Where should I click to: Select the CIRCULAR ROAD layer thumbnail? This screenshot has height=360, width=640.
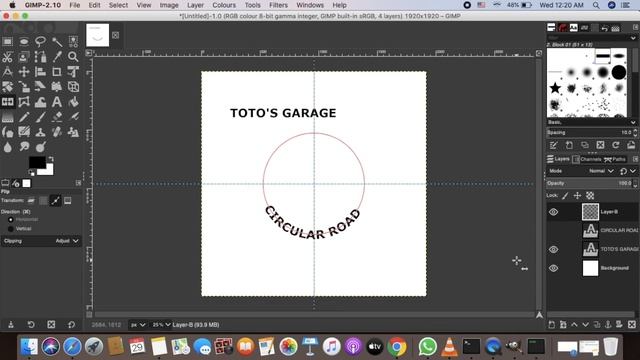coord(590,231)
